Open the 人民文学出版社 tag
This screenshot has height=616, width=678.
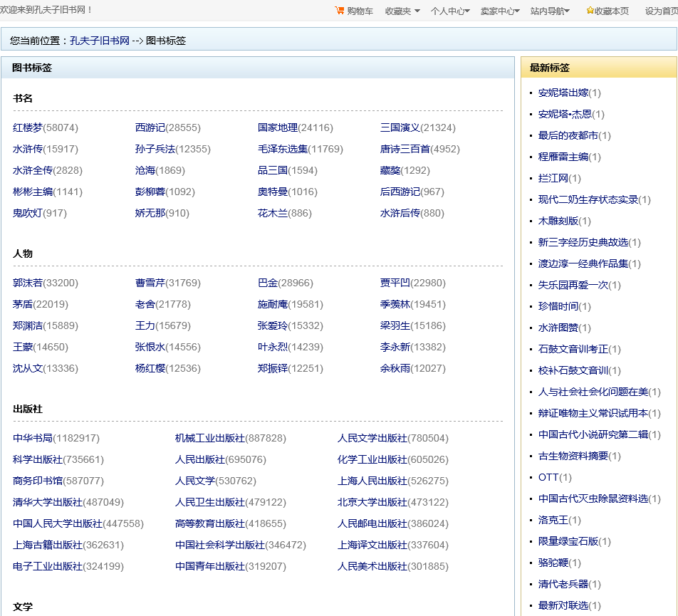[x=372, y=438]
